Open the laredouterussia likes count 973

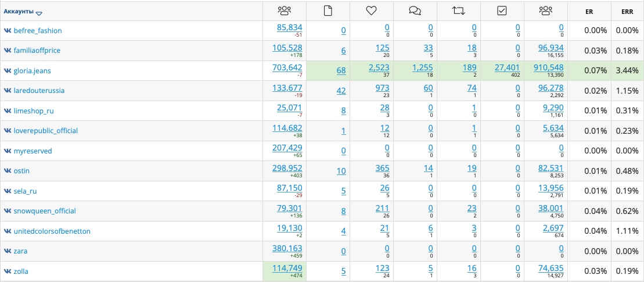point(382,88)
